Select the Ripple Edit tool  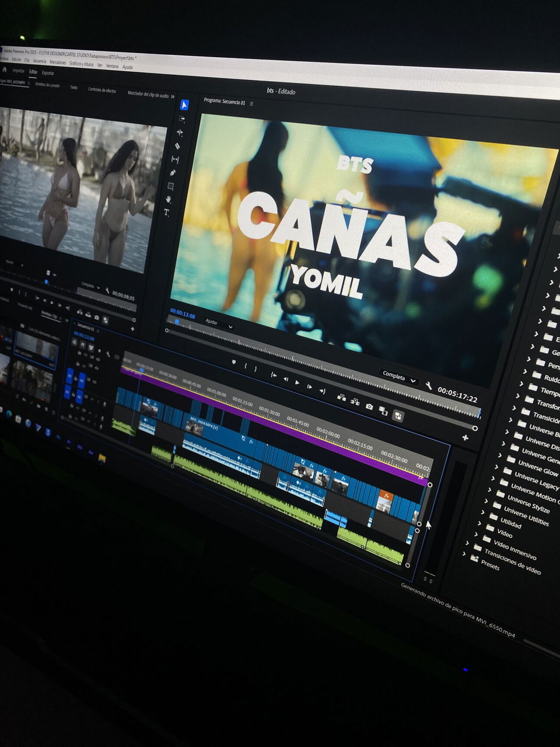point(180,132)
